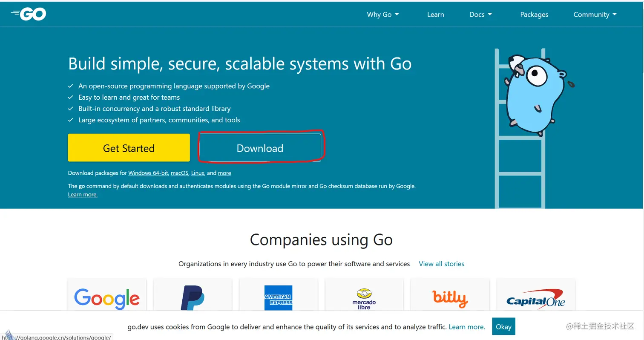Click 'Easy to learn and great for teams' text
644x340 pixels.
tap(129, 97)
